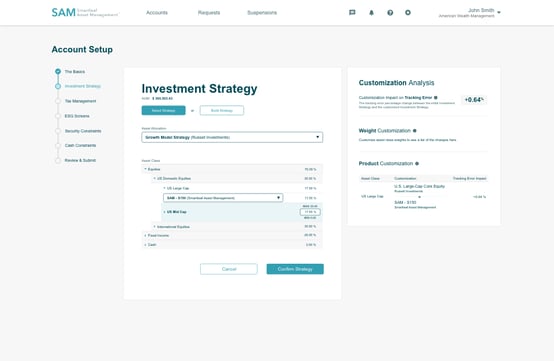
Task: Show Product Customization info icon
Action: [417, 164]
